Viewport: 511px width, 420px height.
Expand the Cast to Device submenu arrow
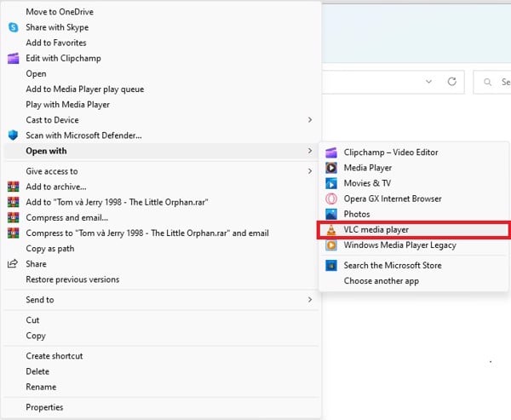(x=310, y=120)
